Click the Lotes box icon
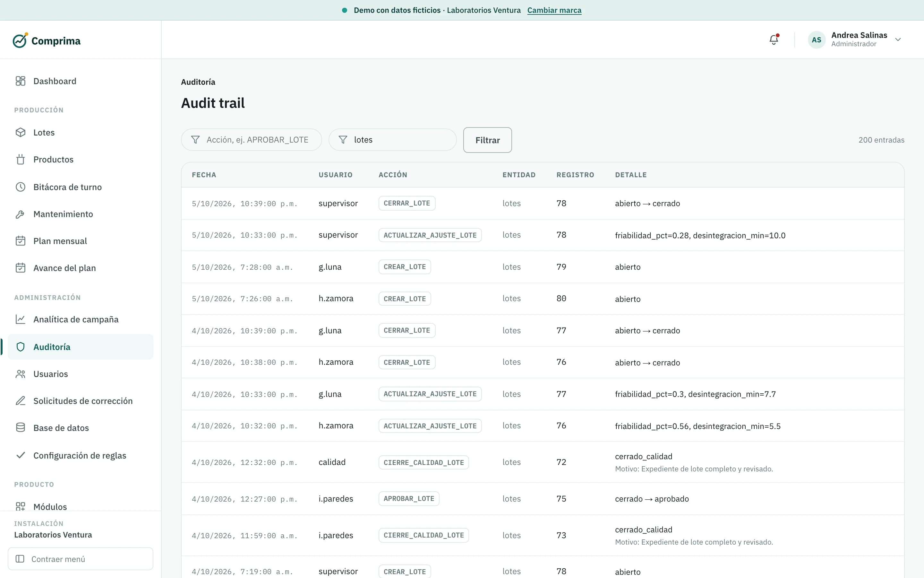Viewport: 924px width, 578px height. [20, 132]
